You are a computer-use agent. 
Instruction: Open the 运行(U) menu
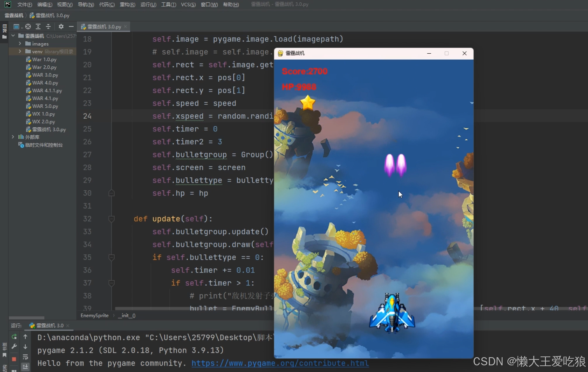click(x=148, y=5)
